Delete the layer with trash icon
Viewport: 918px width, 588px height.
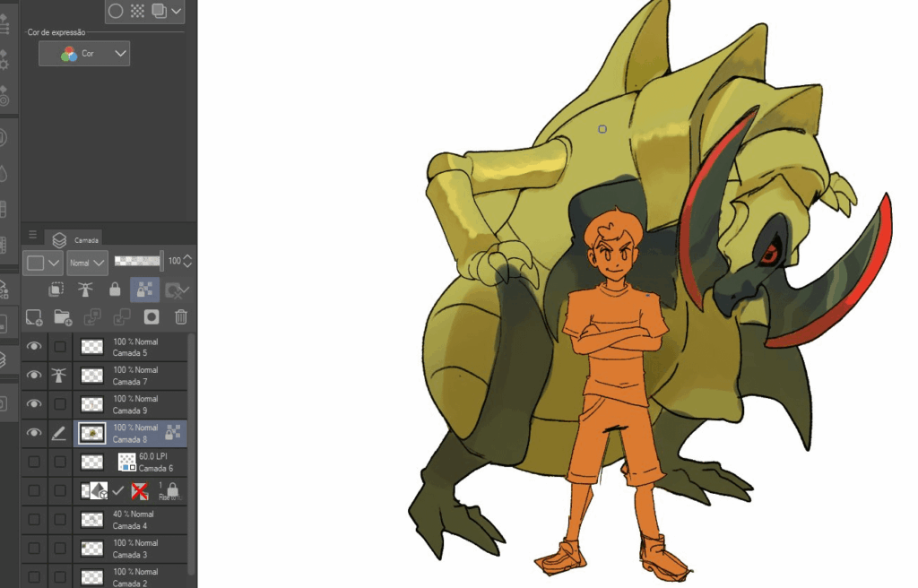pyautogui.click(x=181, y=317)
